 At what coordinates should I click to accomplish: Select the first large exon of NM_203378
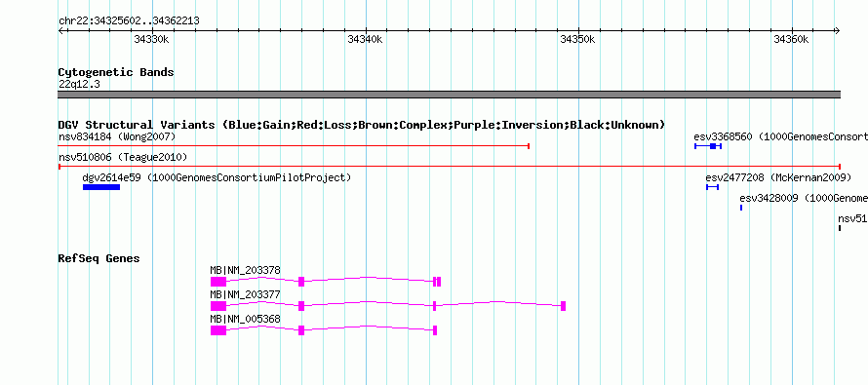[x=218, y=282]
